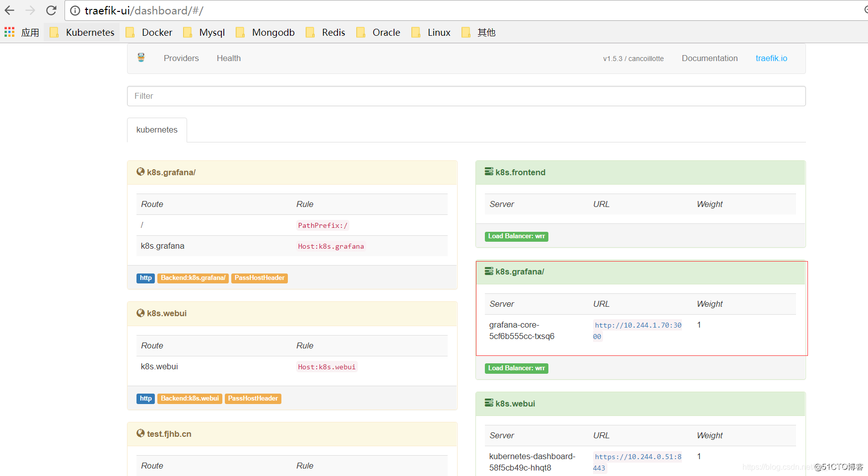Image resolution: width=868 pixels, height=476 pixels.
Task: Open the Linux bookmark folder
Action: click(x=431, y=32)
